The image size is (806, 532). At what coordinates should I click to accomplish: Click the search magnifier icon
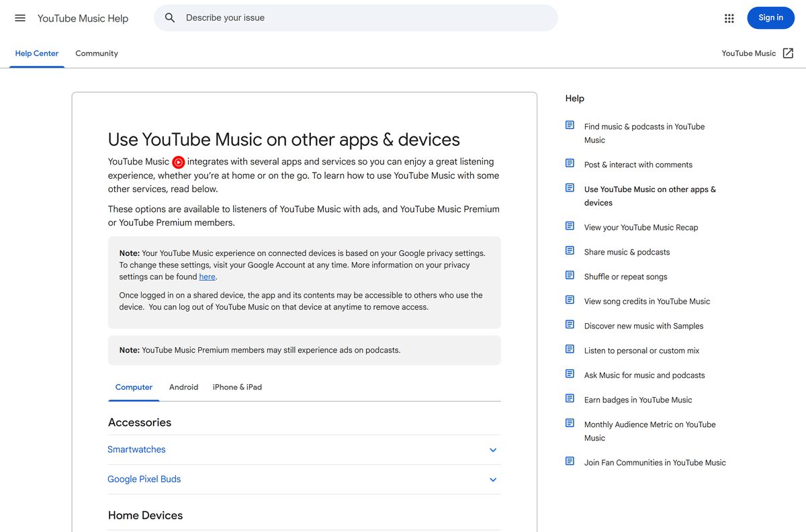pyautogui.click(x=170, y=18)
